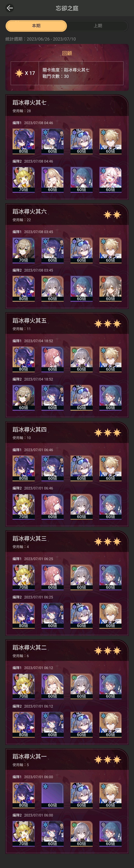The height and width of the screenshot is (868, 134).
Task: Select last character in 其六 編隊2
Action: click(x=111, y=288)
